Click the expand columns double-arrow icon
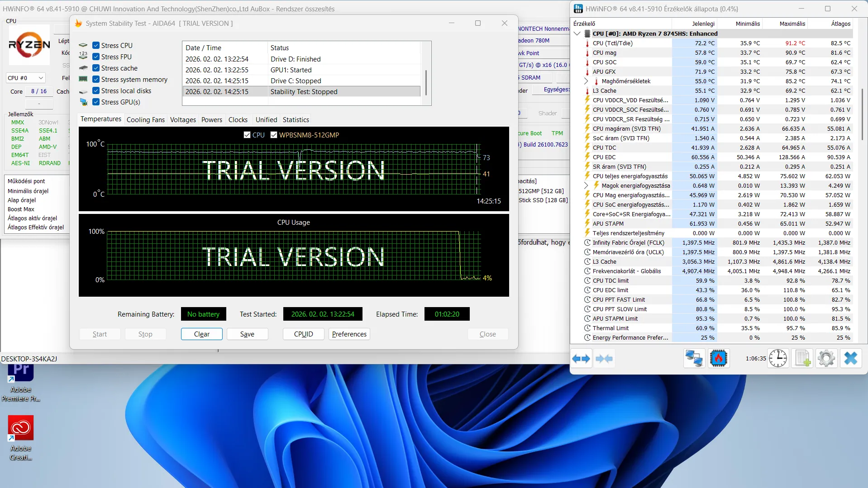The height and width of the screenshot is (488, 868). [x=581, y=359]
